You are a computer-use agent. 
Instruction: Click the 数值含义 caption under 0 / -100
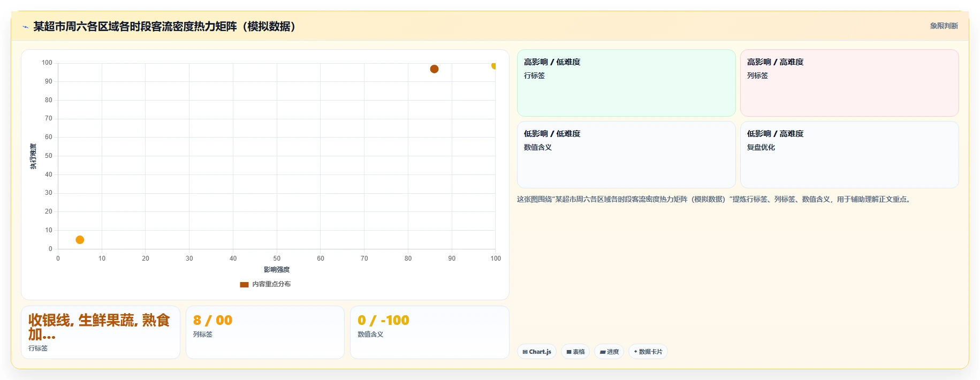click(x=370, y=334)
